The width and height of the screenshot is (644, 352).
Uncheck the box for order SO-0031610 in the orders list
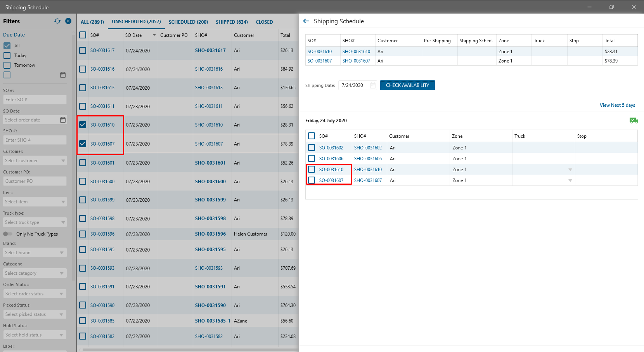click(x=83, y=125)
